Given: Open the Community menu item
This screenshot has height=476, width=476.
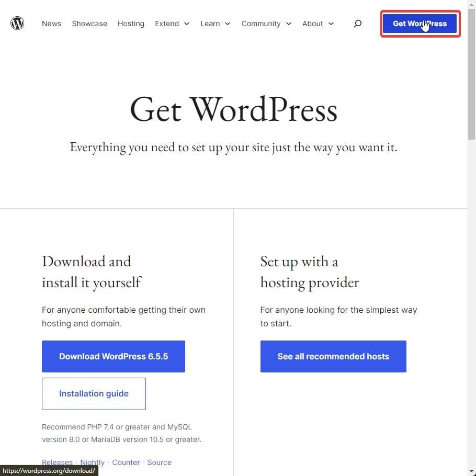Looking at the screenshot, I should click(x=261, y=24).
